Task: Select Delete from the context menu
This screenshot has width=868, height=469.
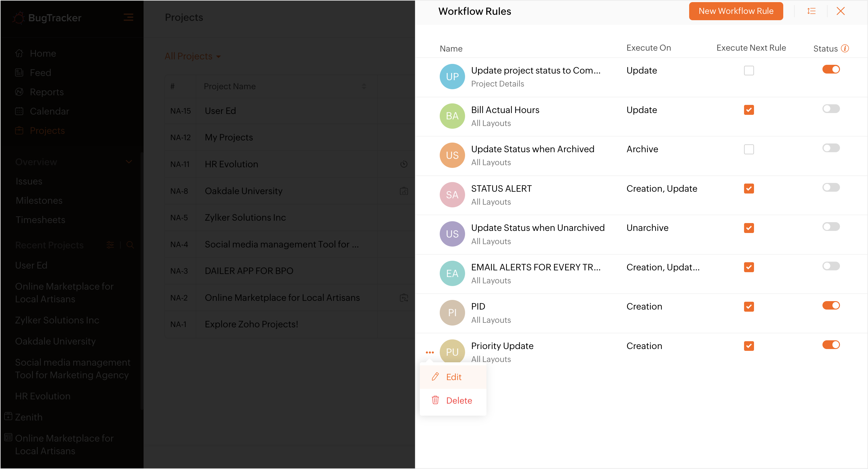Action: point(459,401)
